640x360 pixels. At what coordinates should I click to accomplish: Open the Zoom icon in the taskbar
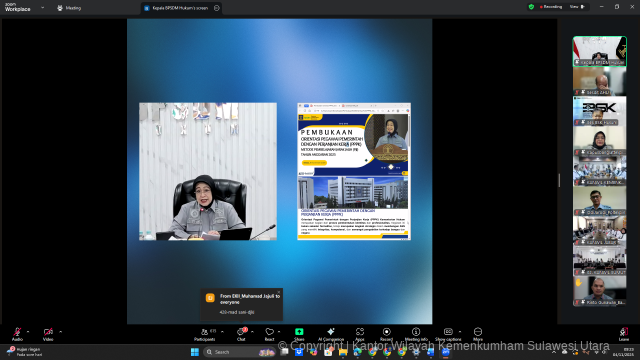pyautogui.click(x=446, y=352)
